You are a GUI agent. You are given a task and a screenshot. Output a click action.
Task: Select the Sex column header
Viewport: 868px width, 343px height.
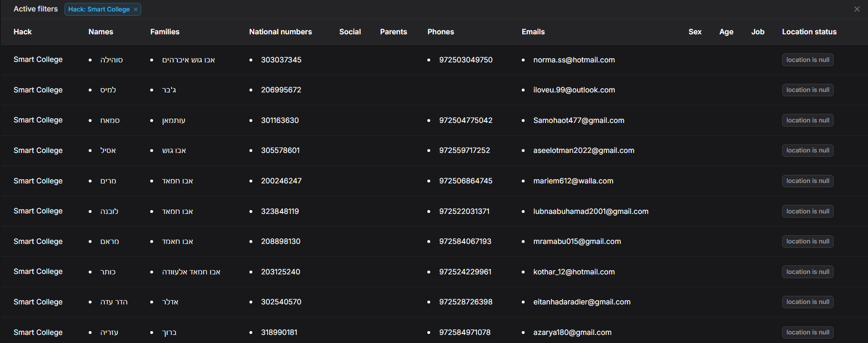click(695, 32)
